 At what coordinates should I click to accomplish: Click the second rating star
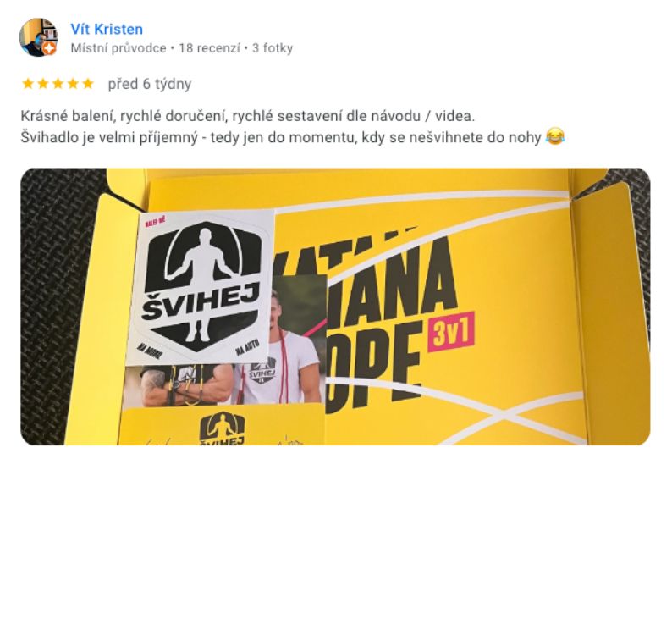tap(43, 83)
